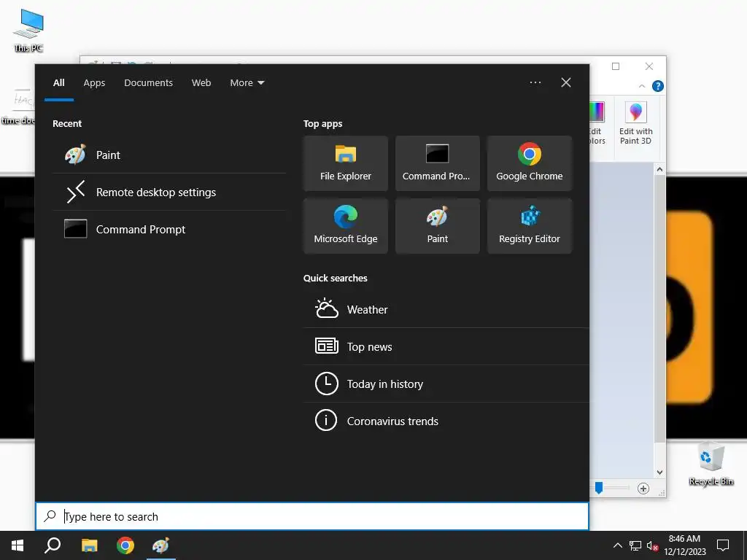Click the Paint zoom slider handle
The image size is (747, 560).
tap(599, 488)
